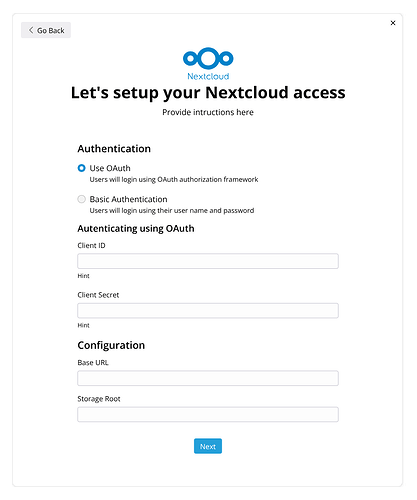Click the Base URL label
The image size is (417, 500).
93,363
